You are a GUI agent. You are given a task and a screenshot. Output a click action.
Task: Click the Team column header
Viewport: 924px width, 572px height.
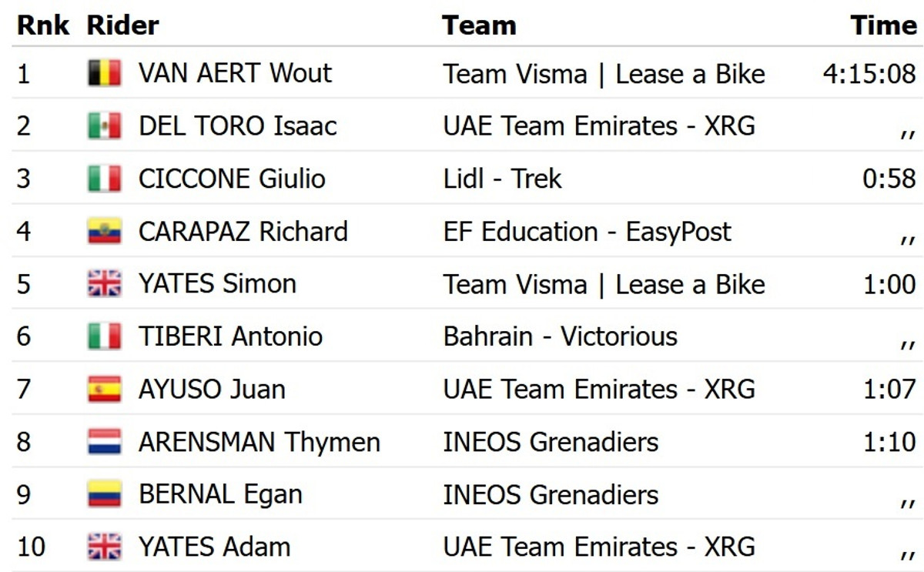478,25
